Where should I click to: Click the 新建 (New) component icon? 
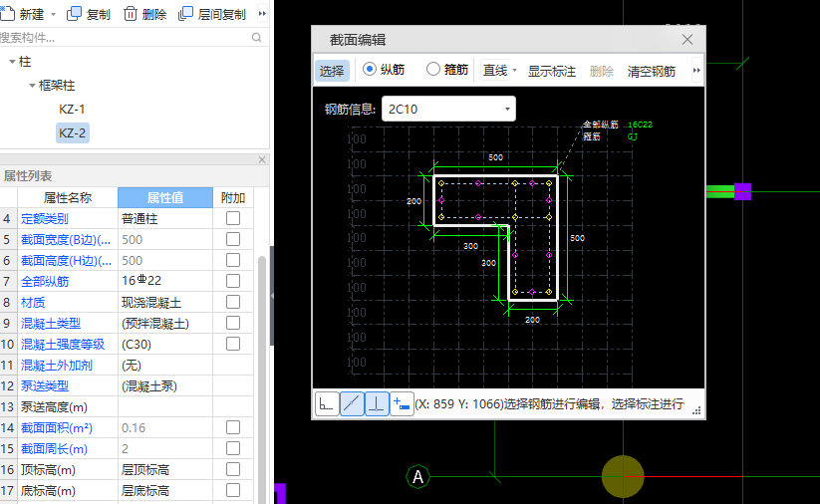click(7, 14)
